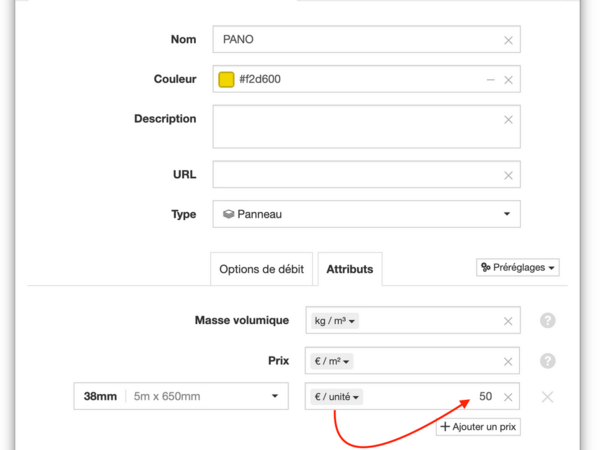Image resolution: width=600 pixels, height=450 pixels.
Task: Open the Type dropdown showing Panneau
Action: pyautogui.click(x=366, y=214)
